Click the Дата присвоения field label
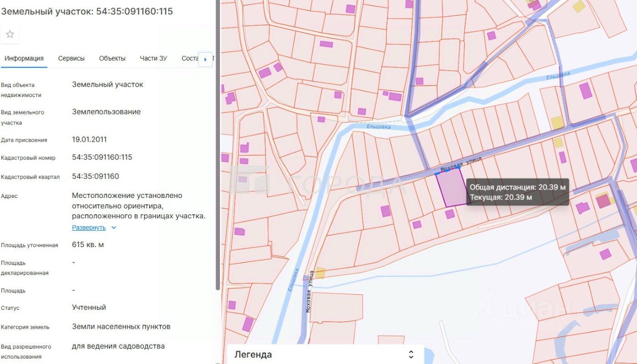The image size is (637, 364). (x=24, y=140)
